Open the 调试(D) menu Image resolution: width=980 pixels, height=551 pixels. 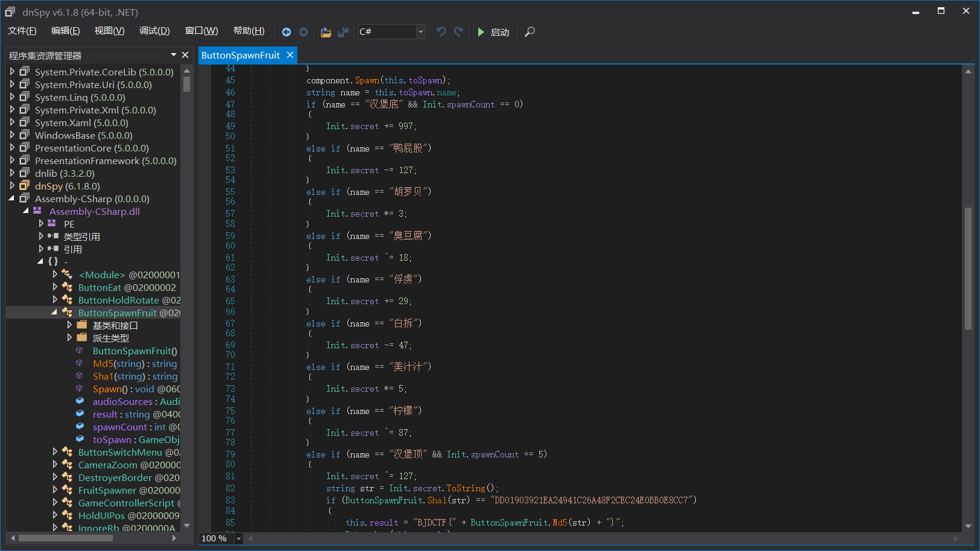pos(154,31)
